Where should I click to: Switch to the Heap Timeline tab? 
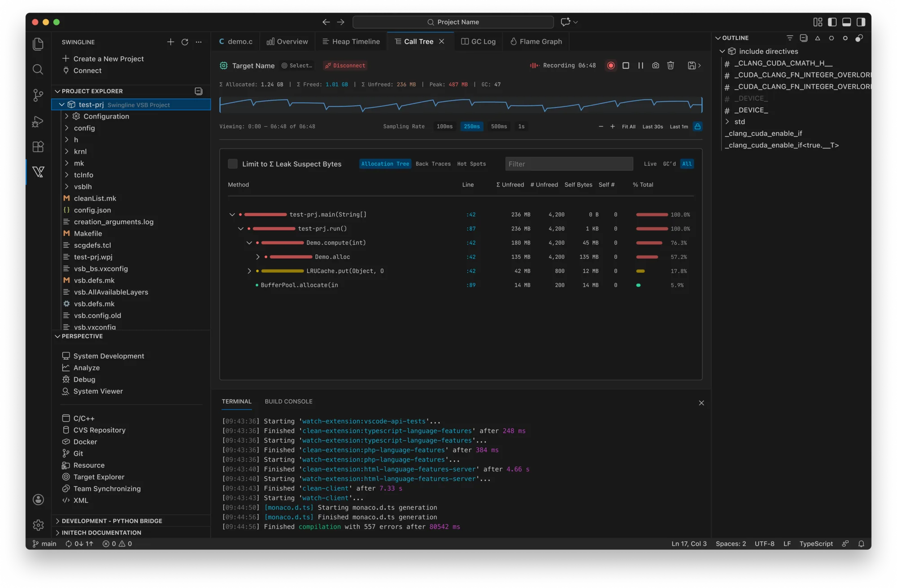pyautogui.click(x=351, y=41)
